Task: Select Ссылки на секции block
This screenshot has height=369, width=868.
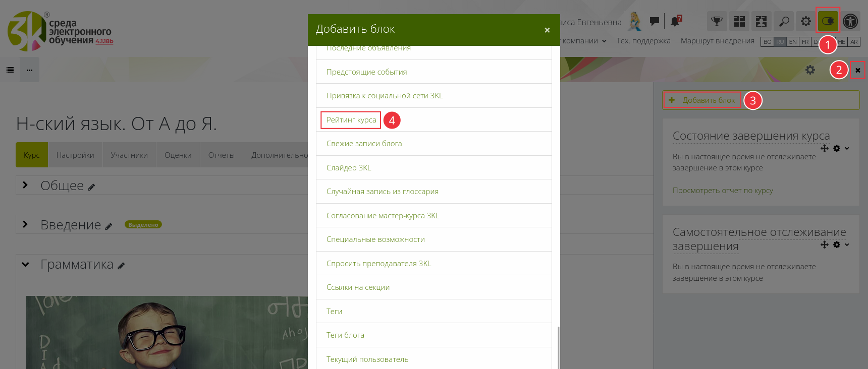Action: (x=434, y=287)
